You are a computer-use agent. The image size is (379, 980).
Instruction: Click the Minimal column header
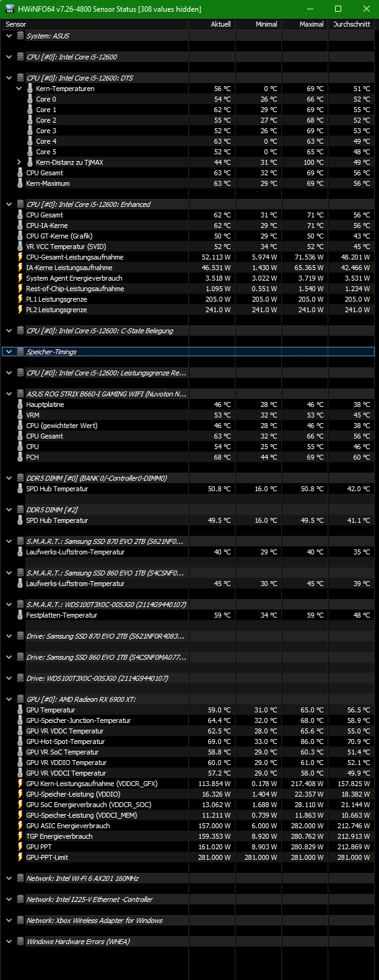coord(258,24)
